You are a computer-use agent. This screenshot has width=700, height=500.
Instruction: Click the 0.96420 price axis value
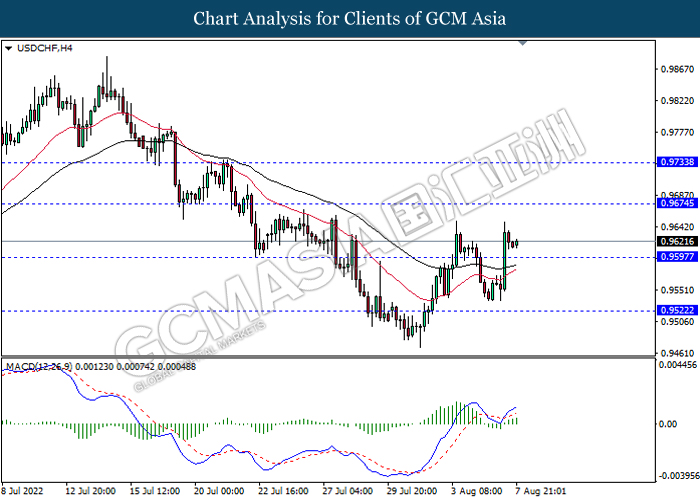click(677, 227)
